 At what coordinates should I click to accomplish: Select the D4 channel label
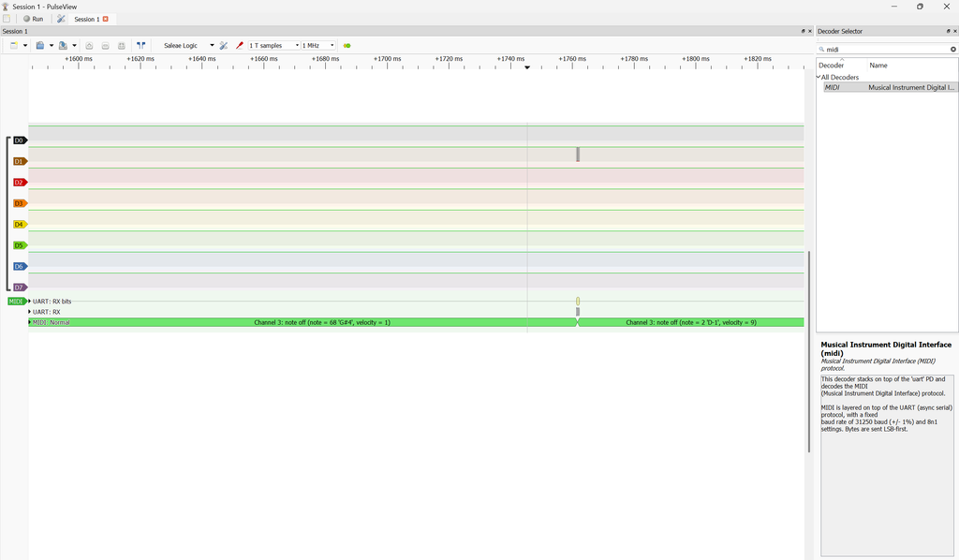point(20,225)
